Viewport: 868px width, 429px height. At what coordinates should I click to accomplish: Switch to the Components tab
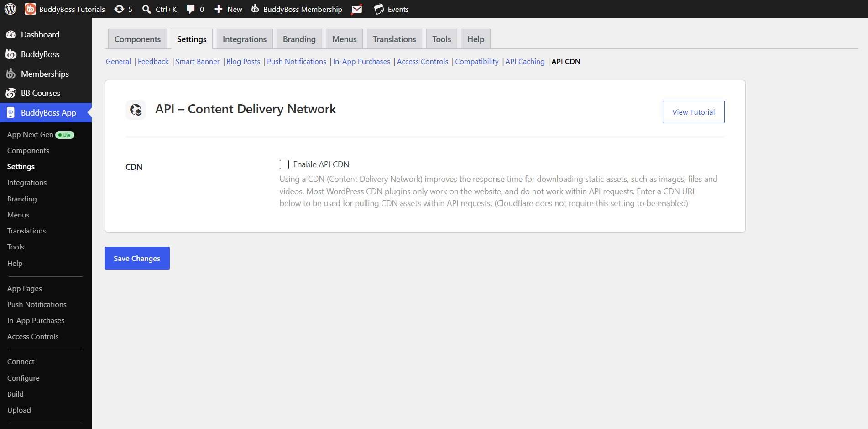click(137, 39)
